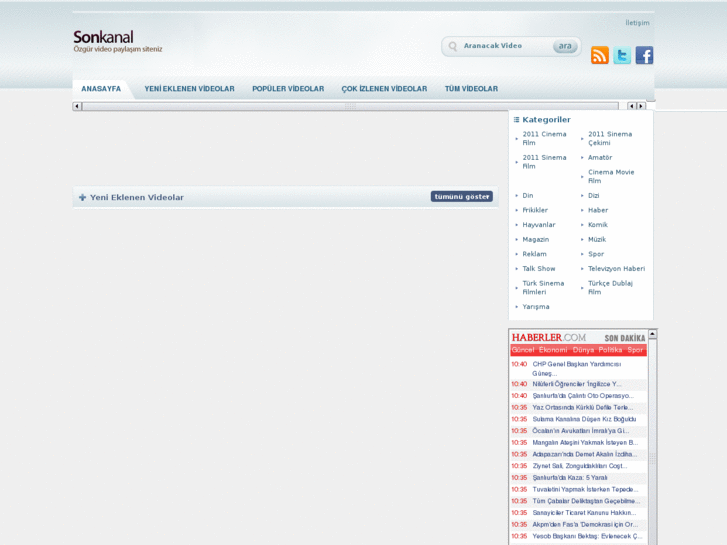Open the 2011 Sinema Çekimi category

point(610,138)
